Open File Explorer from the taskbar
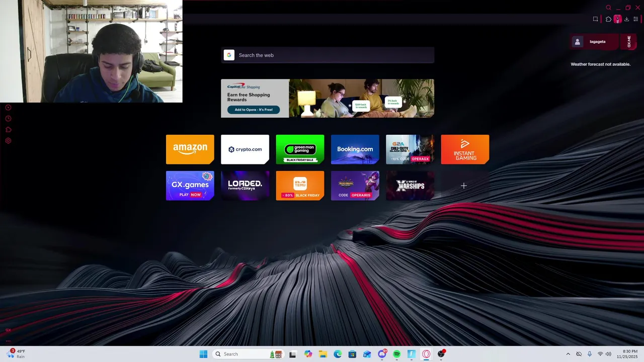 point(323,354)
